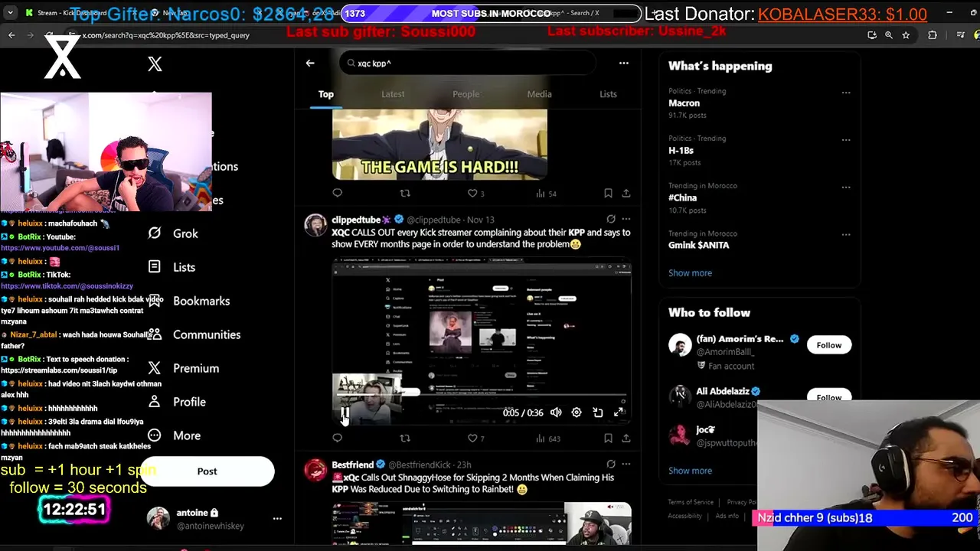
Task: Click the back arrow beside the search box
Action: coord(310,64)
